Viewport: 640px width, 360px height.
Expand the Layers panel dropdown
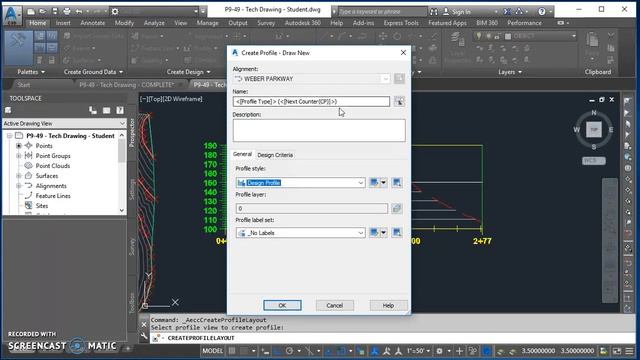pos(510,72)
